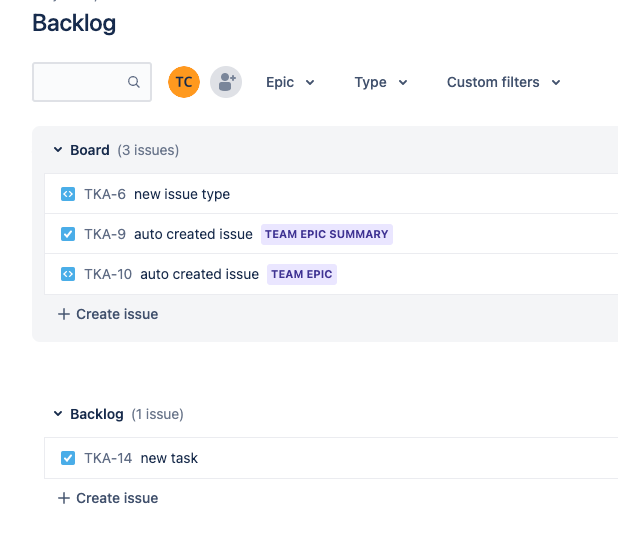Click the search magnifier icon
618x548 pixels.
134,83
